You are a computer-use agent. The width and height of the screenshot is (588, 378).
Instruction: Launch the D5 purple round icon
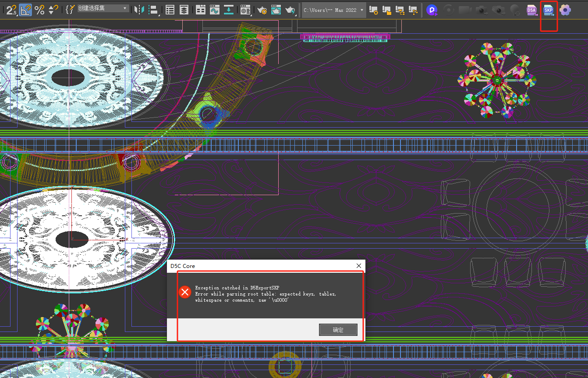pos(432,9)
